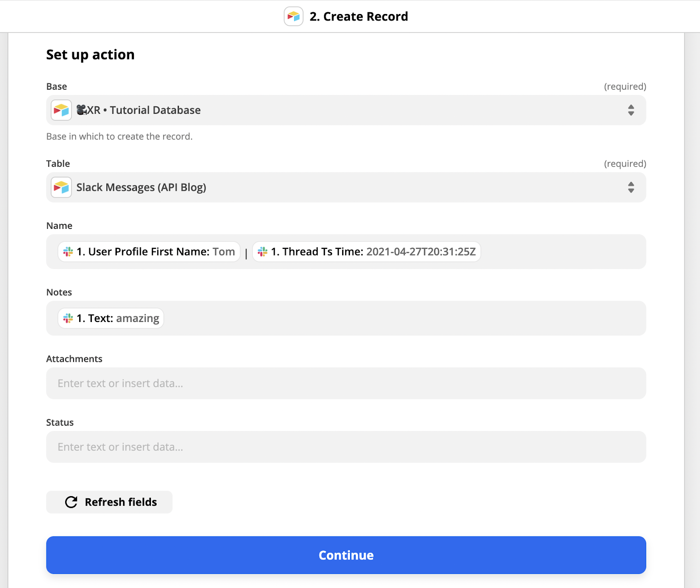Click the Slack icon in the Text pill
The image size is (700, 588).
pos(68,318)
